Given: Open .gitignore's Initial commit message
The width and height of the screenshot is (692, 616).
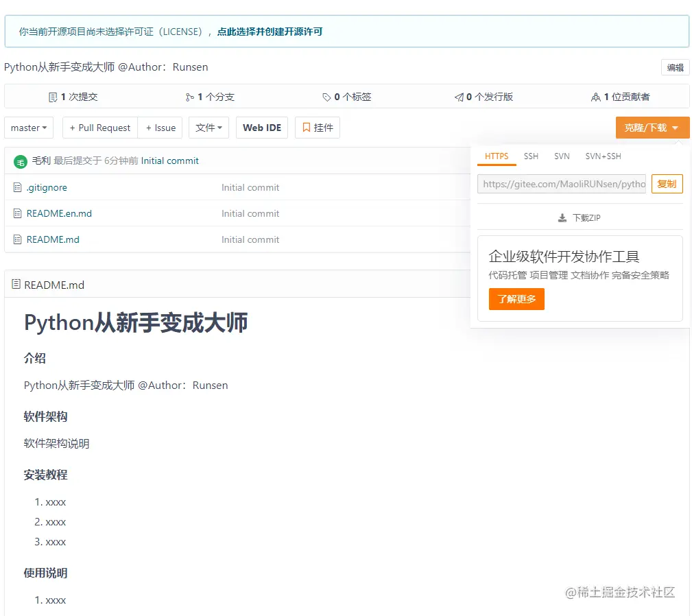Looking at the screenshot, I should tap(250, 187).
